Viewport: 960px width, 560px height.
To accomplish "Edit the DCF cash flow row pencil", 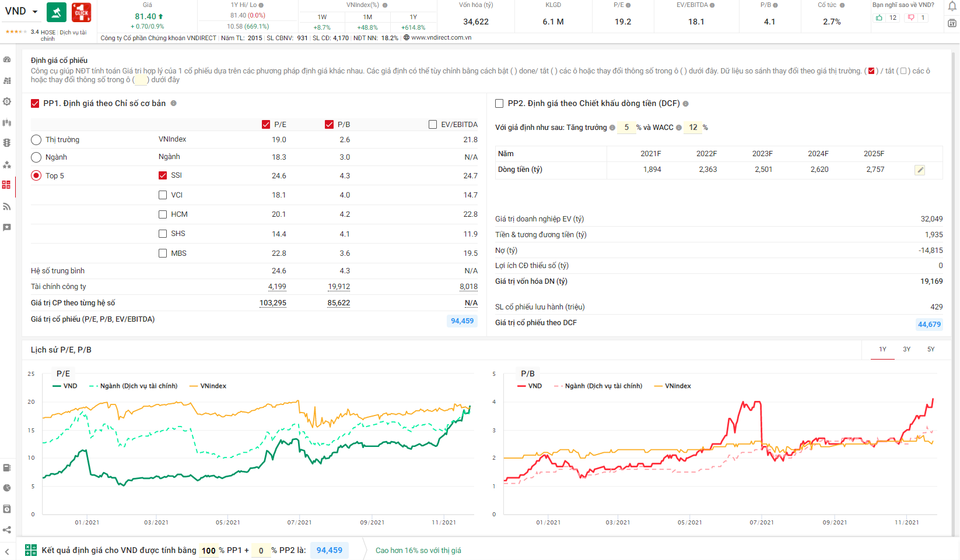I will (920, 170).
